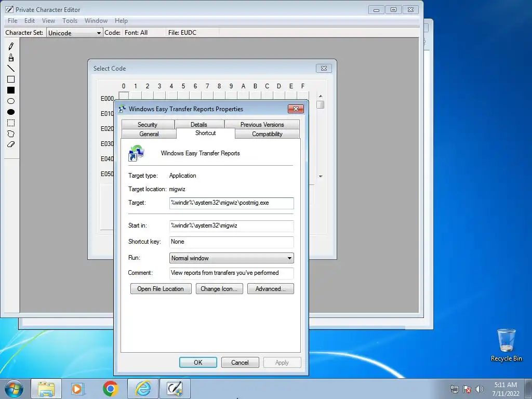
Task: Click the Target path input field
Action: point(231,203)
